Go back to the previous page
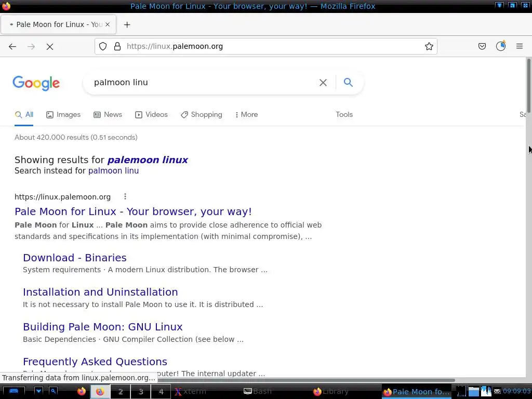The image size is (532, 399). point(12,46)
